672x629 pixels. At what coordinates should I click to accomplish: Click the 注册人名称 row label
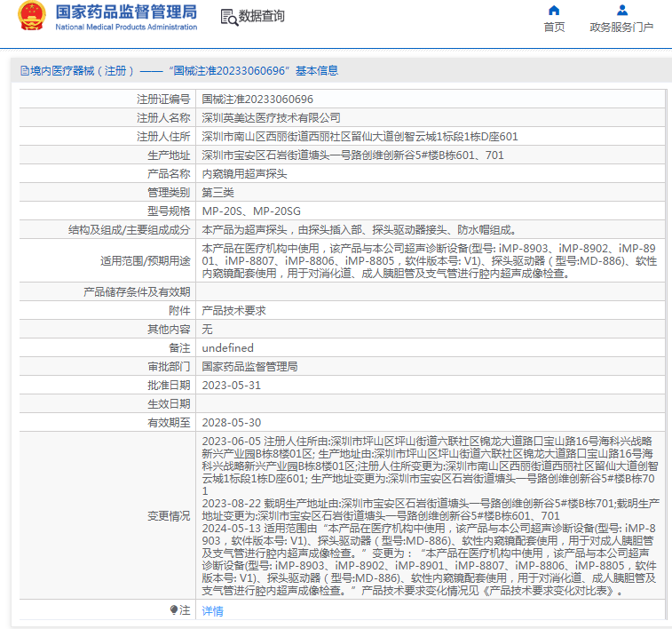point(163,118)
